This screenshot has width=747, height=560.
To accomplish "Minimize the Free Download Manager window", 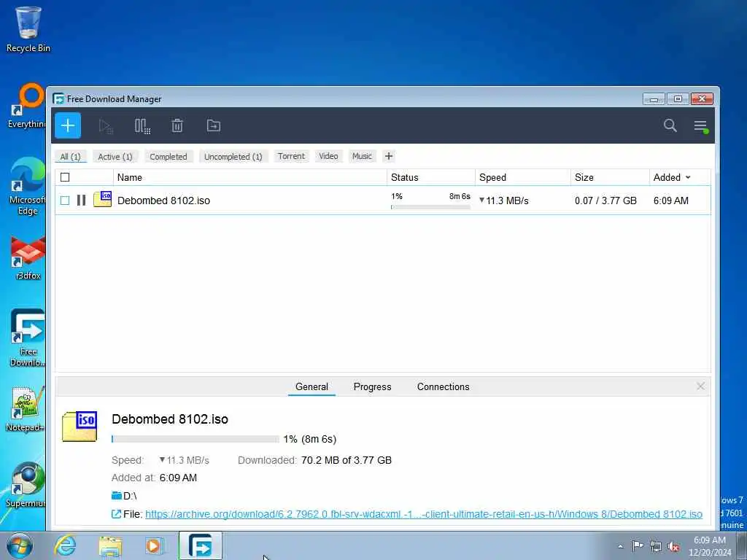I will click(x=654, y=98).
